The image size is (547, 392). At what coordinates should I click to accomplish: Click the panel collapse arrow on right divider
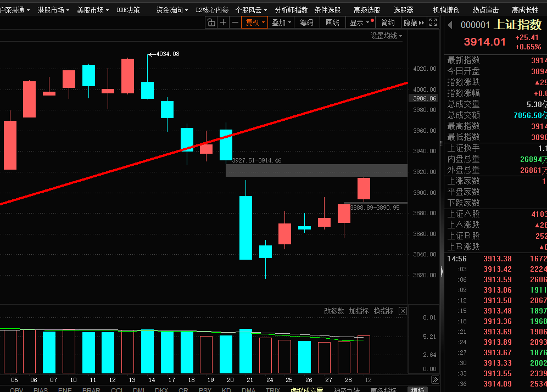tap(441, 271)
